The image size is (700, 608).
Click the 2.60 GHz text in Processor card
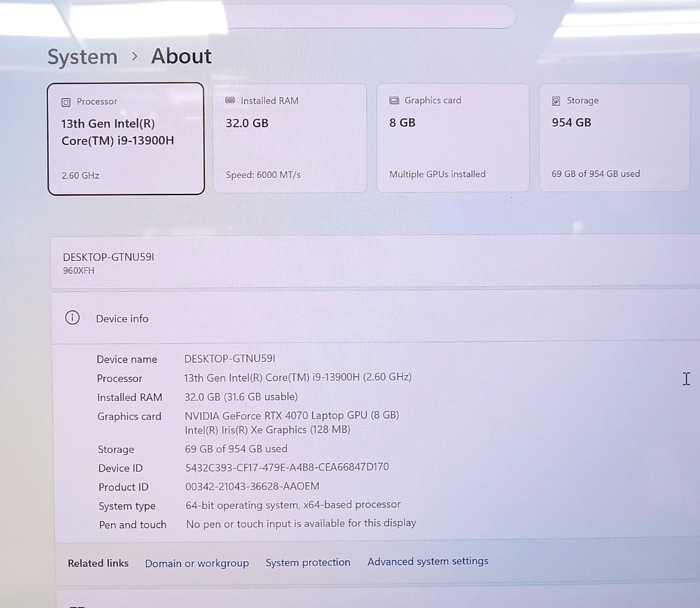[x=81, y=175]
